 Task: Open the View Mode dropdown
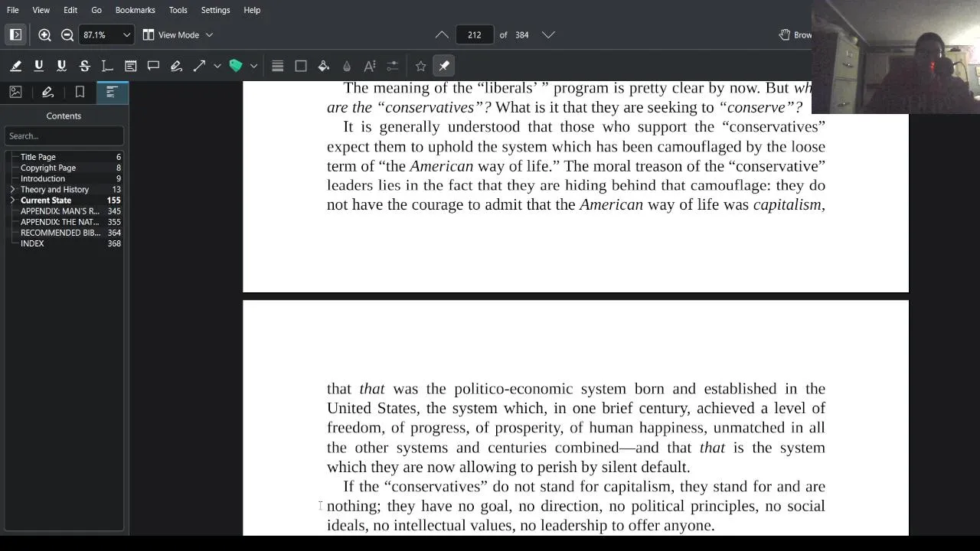[178, 34]
